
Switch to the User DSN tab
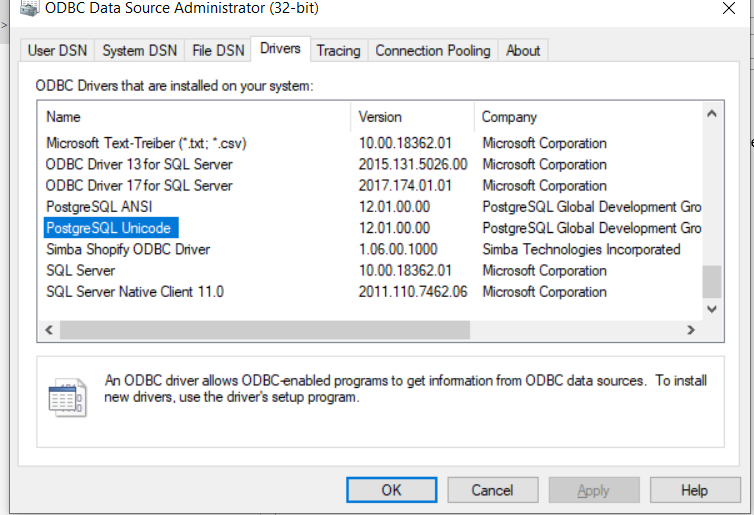coord(55,51)
